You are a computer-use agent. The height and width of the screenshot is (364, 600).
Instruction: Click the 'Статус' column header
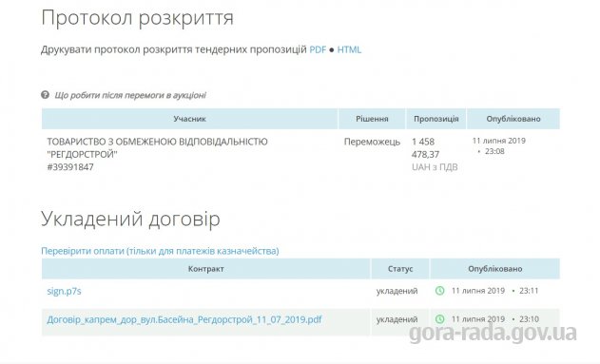[400, 269]
